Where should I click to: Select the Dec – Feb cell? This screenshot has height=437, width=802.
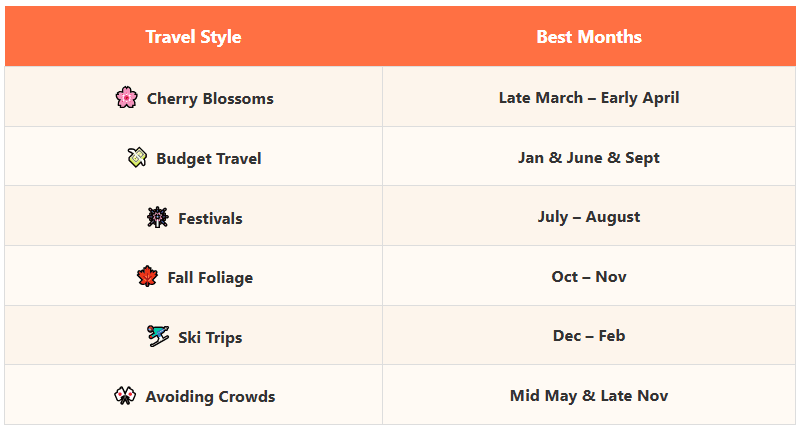[x=589, y=335]
